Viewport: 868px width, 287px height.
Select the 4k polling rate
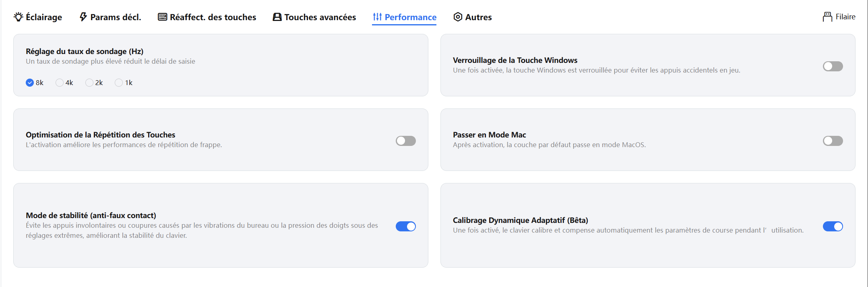(60, 83)
